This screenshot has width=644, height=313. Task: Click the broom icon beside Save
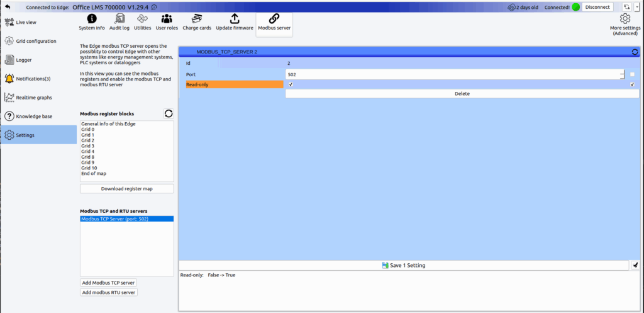point(635,265)
